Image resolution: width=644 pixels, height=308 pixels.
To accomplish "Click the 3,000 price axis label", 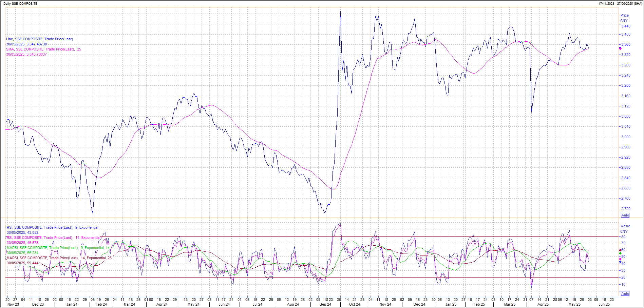I will (x=626, y=137).
